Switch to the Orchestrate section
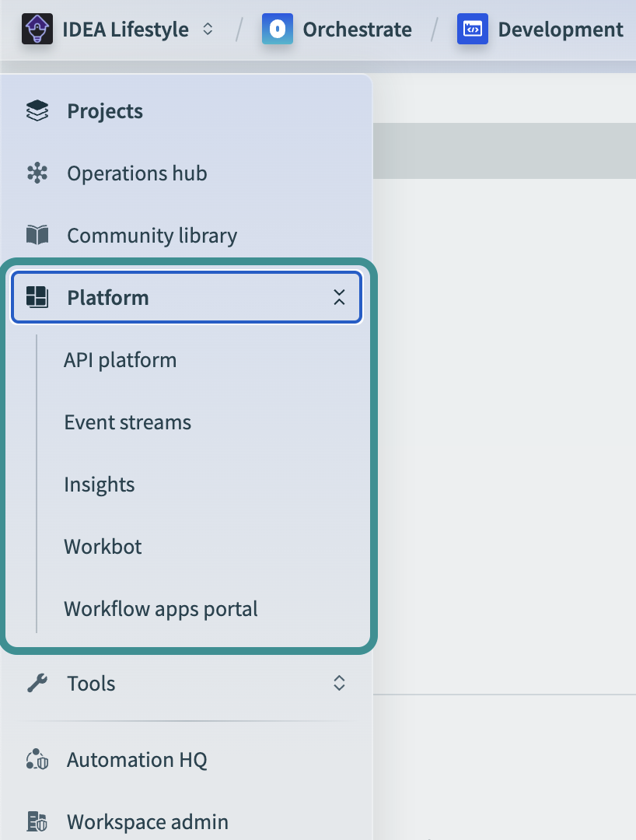This screenshot has width=636, height=840. coord(357,29)
